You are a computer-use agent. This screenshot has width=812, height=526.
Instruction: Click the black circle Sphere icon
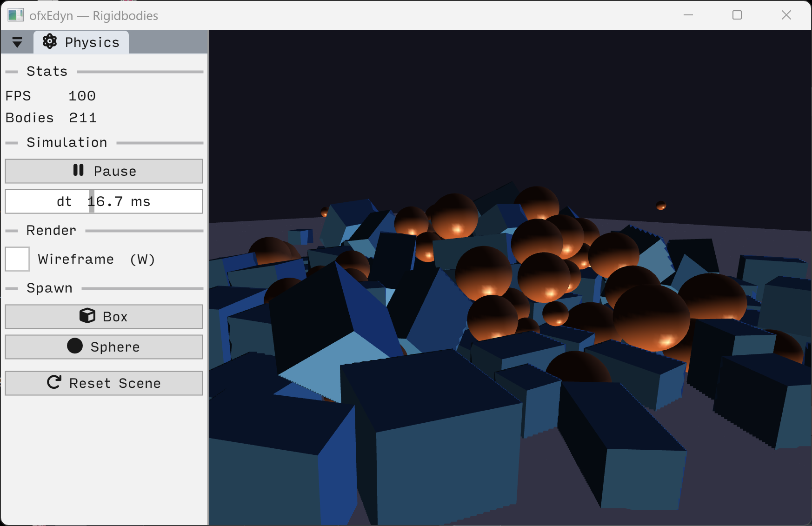pyautogui.click(x=75, y=346)
